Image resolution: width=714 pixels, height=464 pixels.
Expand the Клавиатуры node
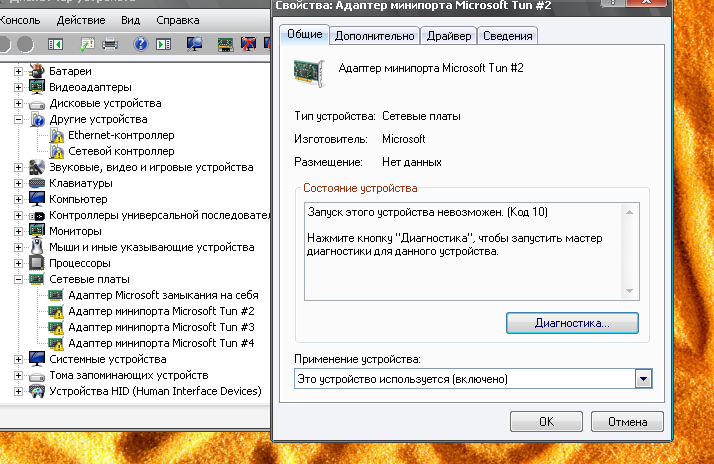point(18,184)
